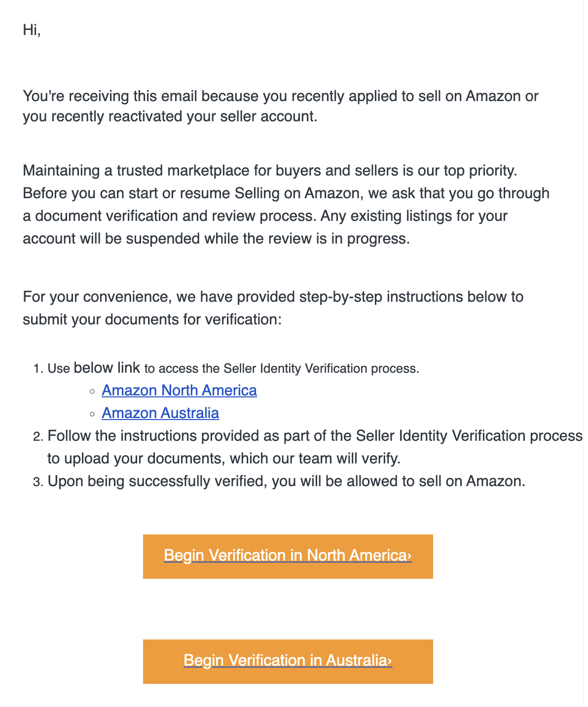Open the Amazon North America link
Viewport: 588px width, 707px height.
point(179,390)
